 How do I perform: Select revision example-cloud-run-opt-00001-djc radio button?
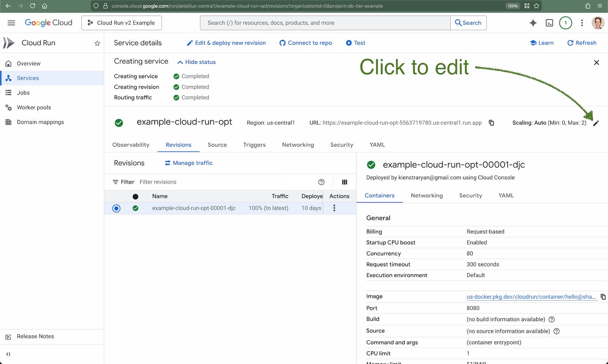click(116, 208)
